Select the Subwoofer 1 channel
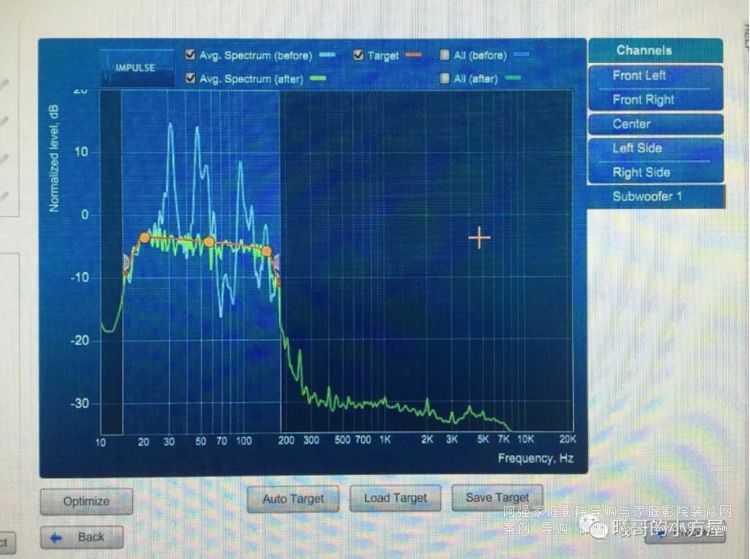This screenshot has width=750, height=559. point(655,197)
